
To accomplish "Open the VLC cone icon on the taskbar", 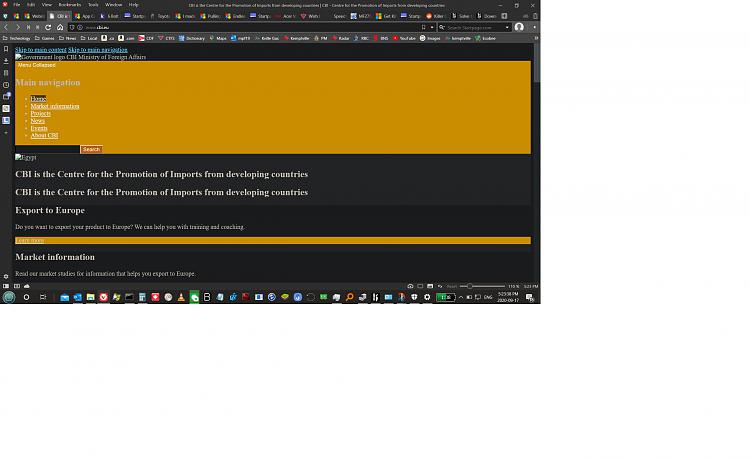I will pyautogui.click(x=181, y=297).
